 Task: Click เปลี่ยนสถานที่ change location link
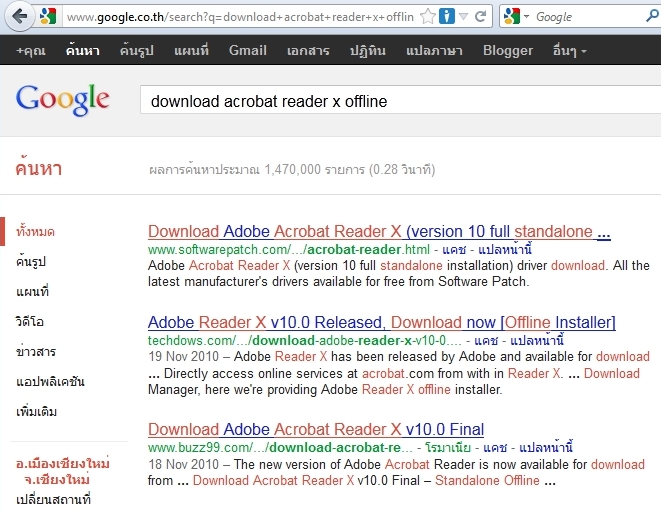point(53,499)
